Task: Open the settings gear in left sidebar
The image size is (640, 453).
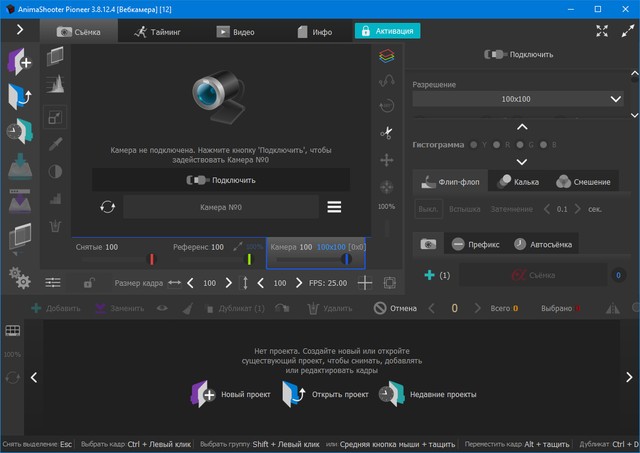Action: coord(19,277)
